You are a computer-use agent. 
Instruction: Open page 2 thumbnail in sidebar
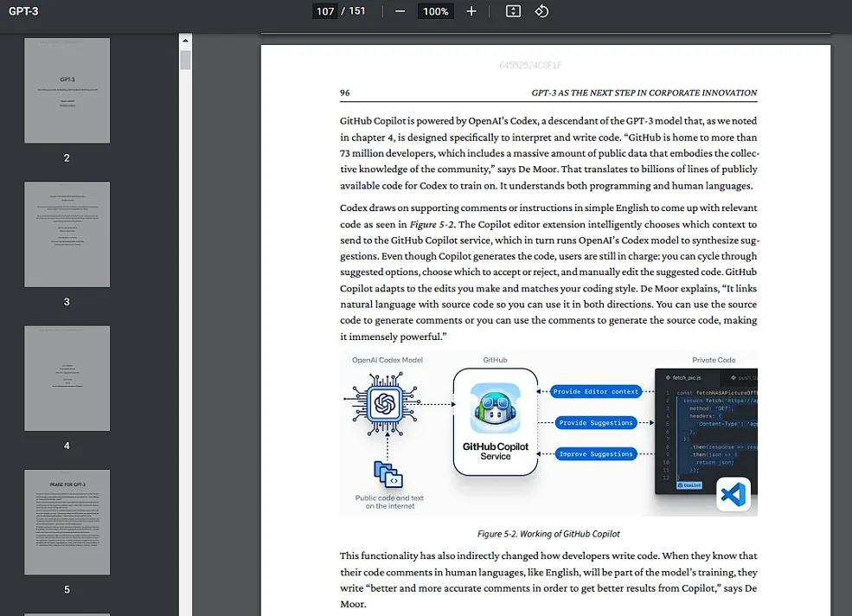click(67, 91)
